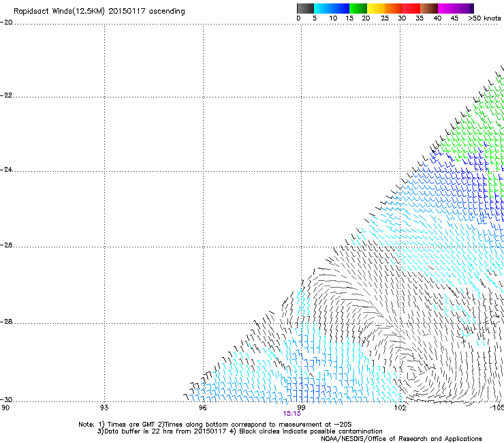Click the 96 longitude axis label

pyautogui.click(x=202, y=408)
